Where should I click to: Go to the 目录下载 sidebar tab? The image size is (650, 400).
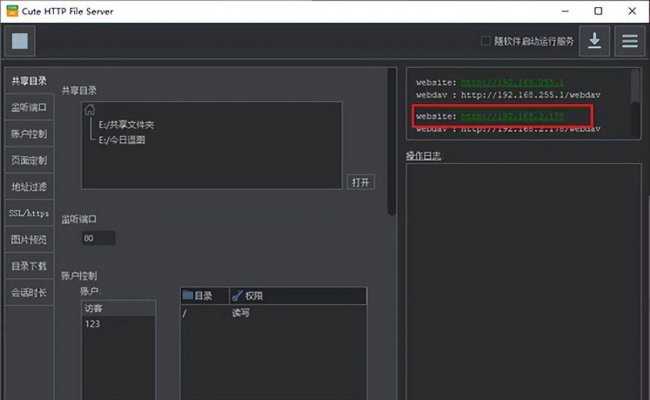click(x=29, y=266)
